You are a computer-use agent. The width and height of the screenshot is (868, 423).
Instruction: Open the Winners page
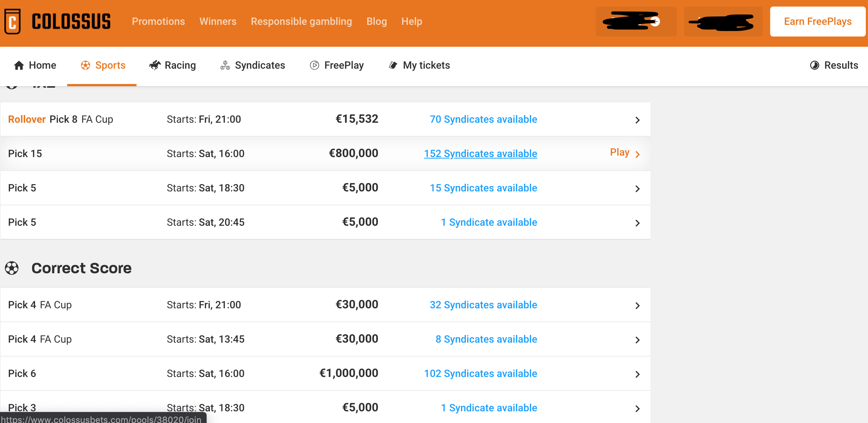click(x=218, y=21)
